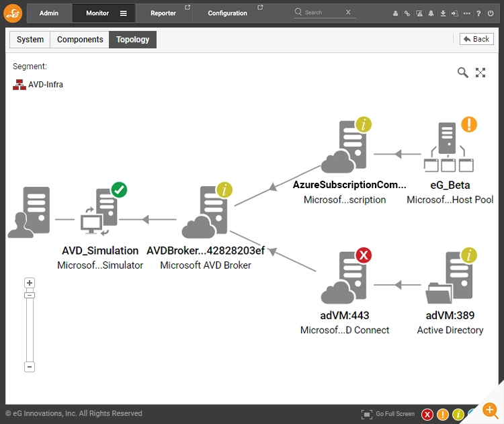Click the user sign-in arrow icon
Screen dimensions: 504x424
455,13
